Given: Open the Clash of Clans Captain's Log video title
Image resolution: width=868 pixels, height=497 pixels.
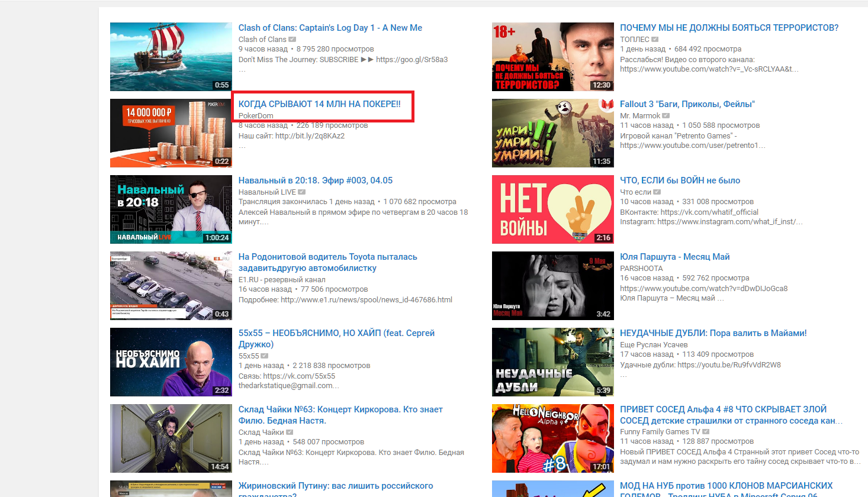Looking at the screenshot, I should (330, 28).
